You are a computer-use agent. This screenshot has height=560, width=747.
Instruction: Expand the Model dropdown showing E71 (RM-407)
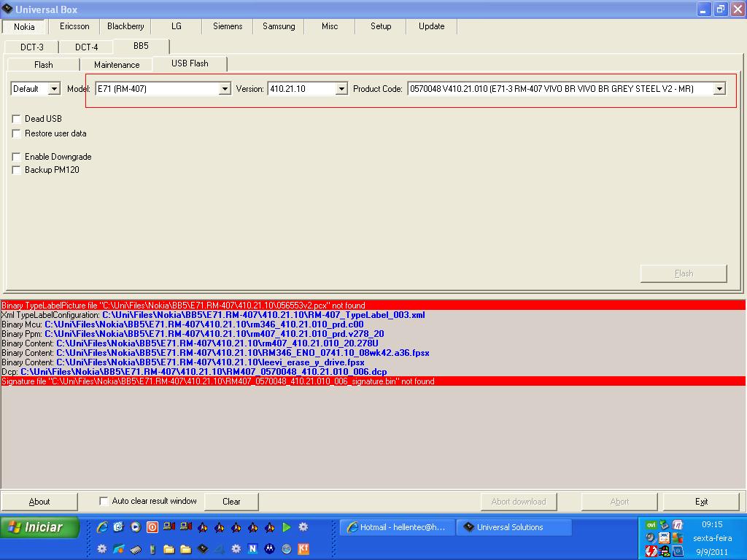[x=225, y=88]
